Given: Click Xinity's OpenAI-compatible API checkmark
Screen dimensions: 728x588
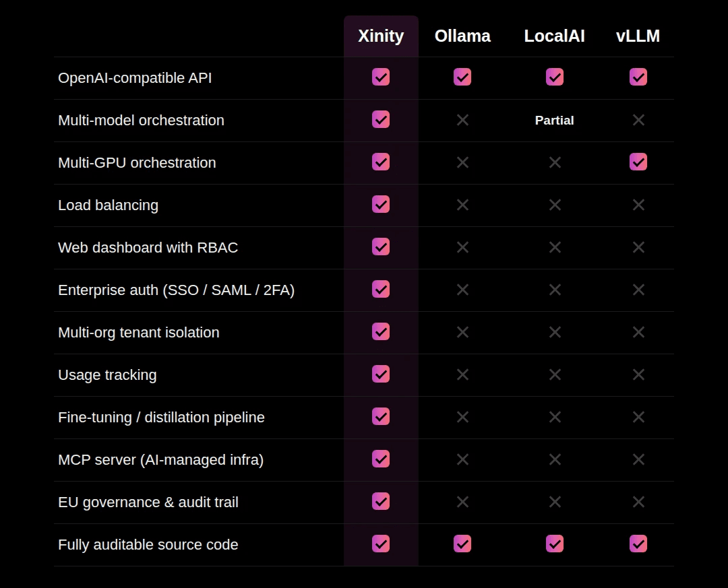Looking at the screenshot, I should click(x=381, y=77).
